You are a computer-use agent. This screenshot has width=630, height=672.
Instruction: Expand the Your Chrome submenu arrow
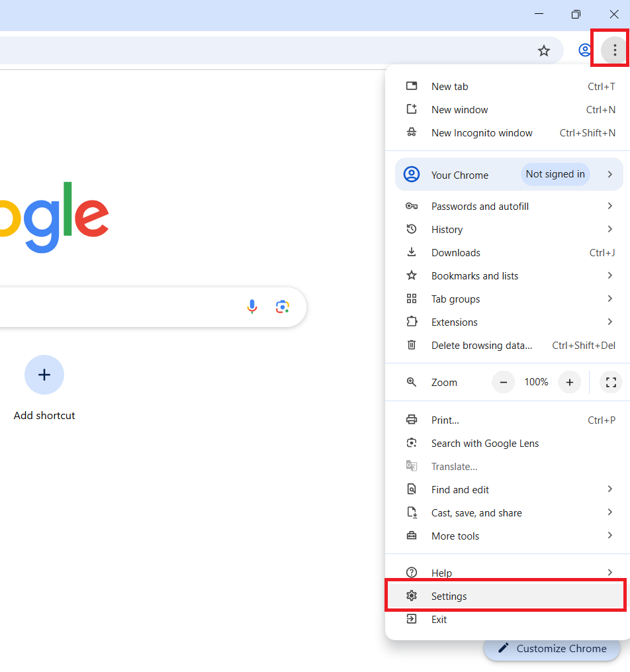610,174
